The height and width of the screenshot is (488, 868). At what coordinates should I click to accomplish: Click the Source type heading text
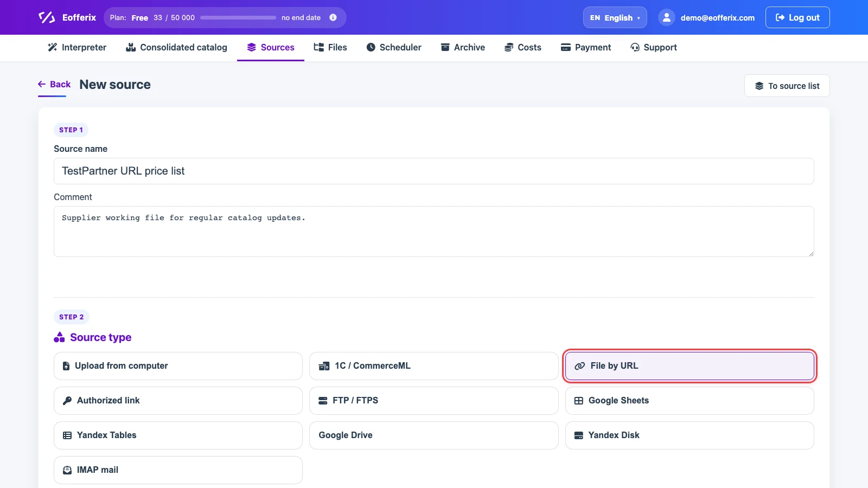click(x=101, y=337)
